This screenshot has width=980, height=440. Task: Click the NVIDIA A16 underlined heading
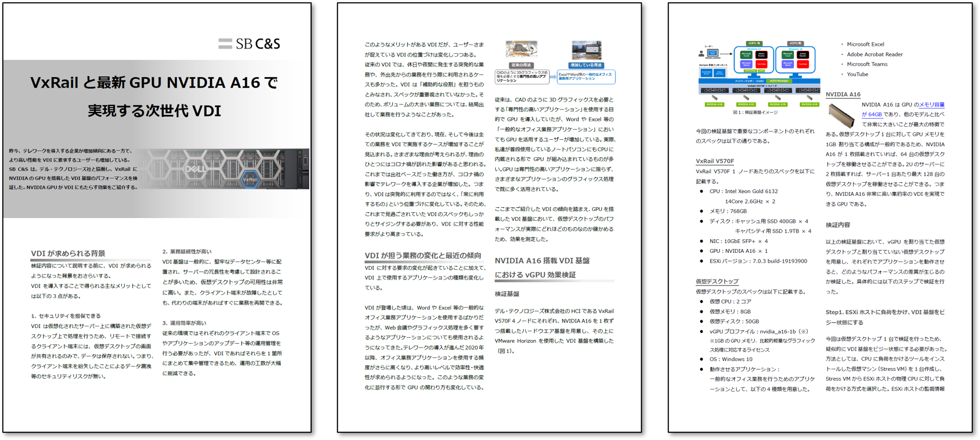pyautogui.click(x=843, y=94)
